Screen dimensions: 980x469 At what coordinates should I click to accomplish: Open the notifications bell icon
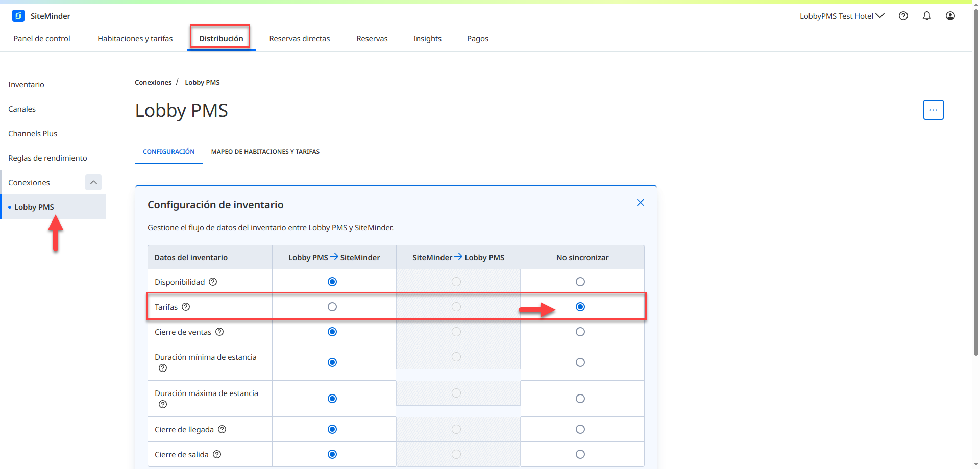coord(927,16)
